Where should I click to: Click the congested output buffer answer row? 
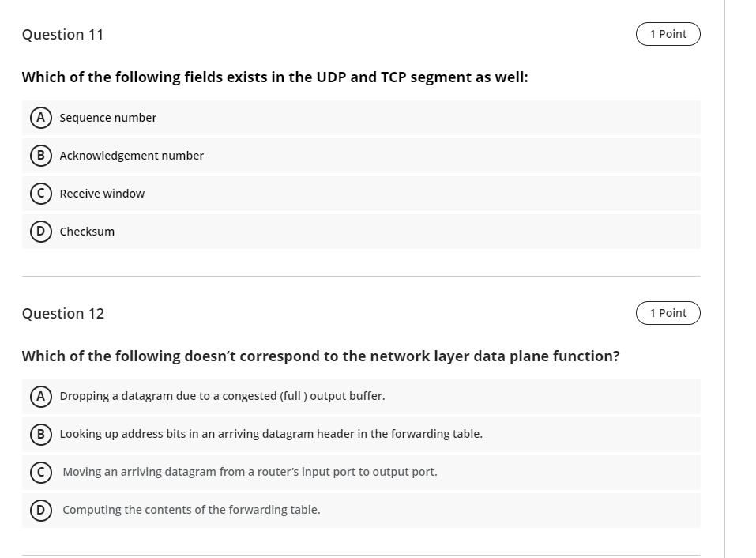pyautogui.click(x=316, y=395)
